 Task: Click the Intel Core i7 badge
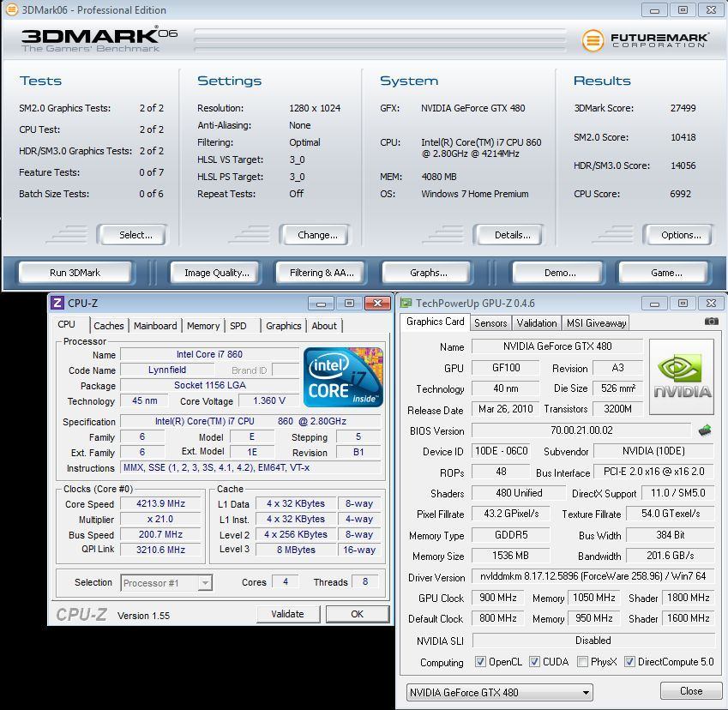tap(343, 377)
